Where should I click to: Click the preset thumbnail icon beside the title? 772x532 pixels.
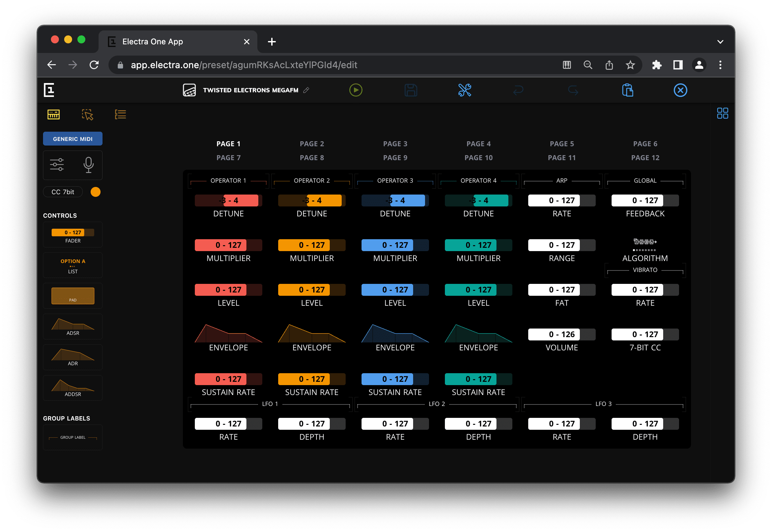point(189,90)
